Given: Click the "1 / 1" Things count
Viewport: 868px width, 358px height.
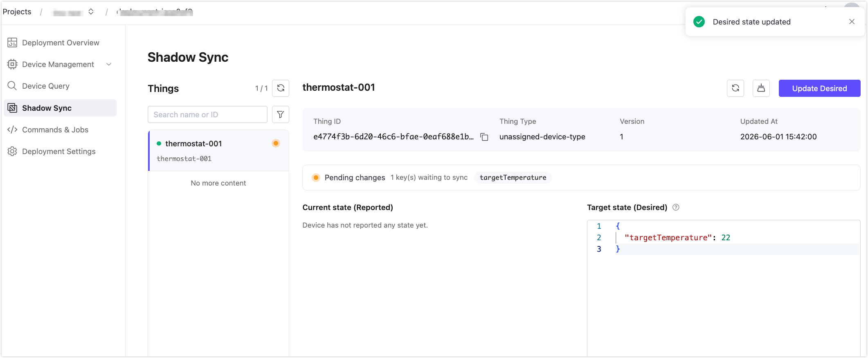Looking at the screenshot, I should [261, 88].
